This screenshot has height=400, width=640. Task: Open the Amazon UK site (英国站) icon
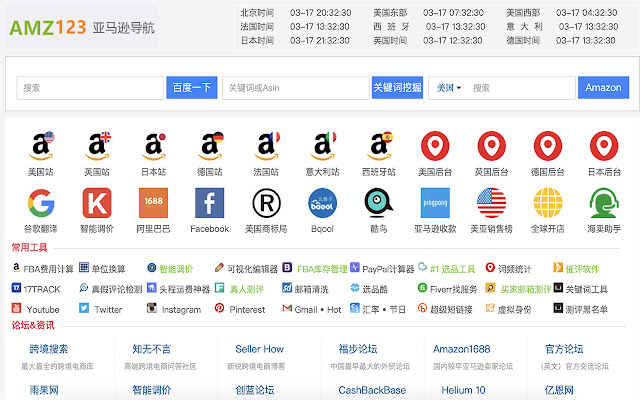click(97, 146)
